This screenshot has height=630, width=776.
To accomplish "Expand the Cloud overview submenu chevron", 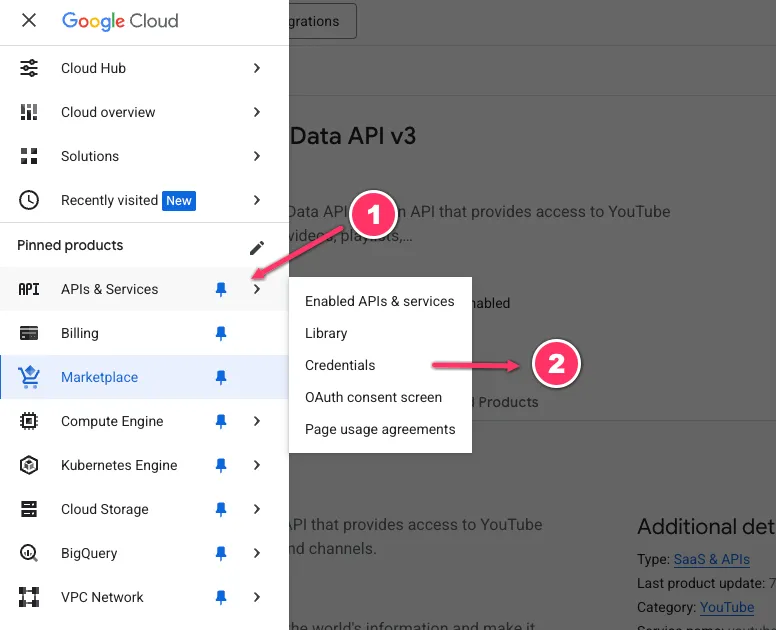I will point(256,112).
